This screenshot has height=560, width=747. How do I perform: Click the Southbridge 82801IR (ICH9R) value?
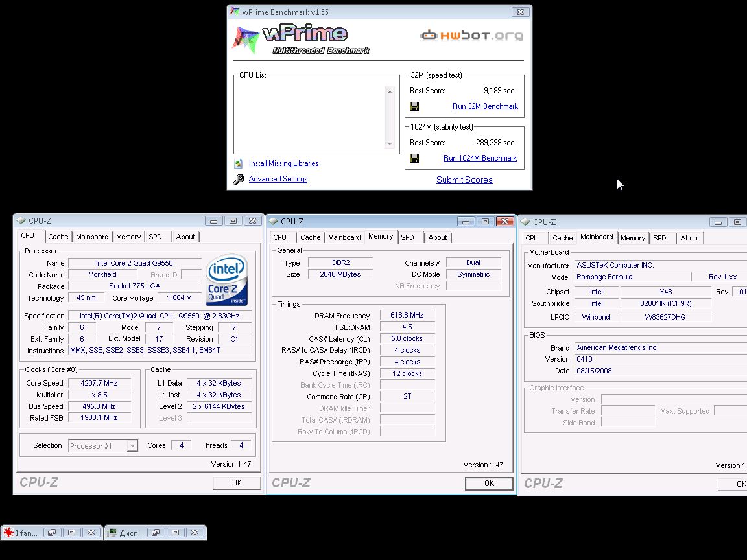[x=666, y=303]
